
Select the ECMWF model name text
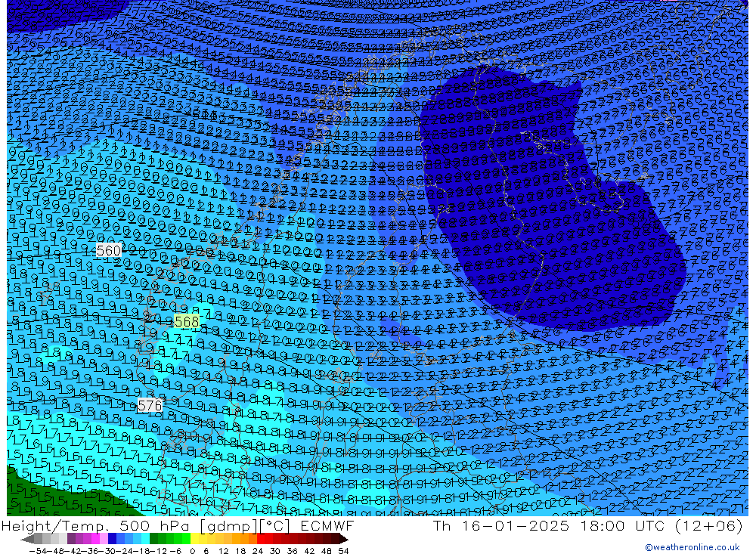[327, 525]
